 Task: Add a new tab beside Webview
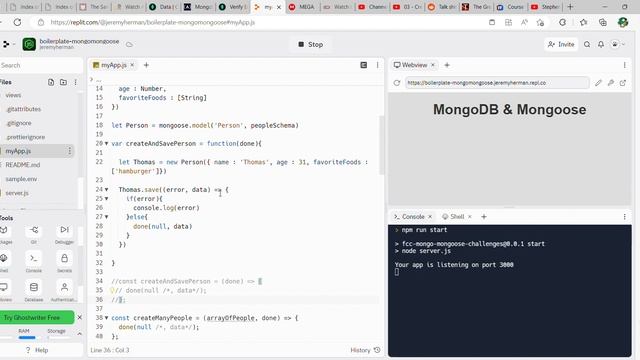click(x=447, y=65)
